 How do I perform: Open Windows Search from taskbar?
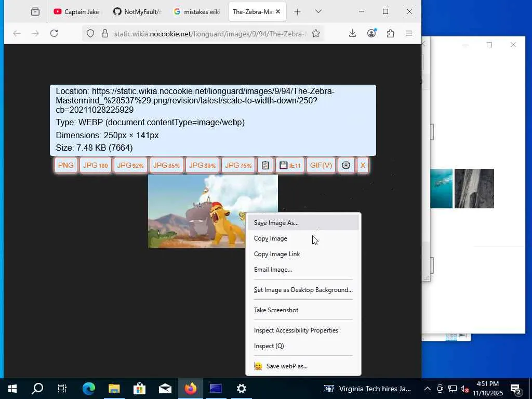coord(37,389)
